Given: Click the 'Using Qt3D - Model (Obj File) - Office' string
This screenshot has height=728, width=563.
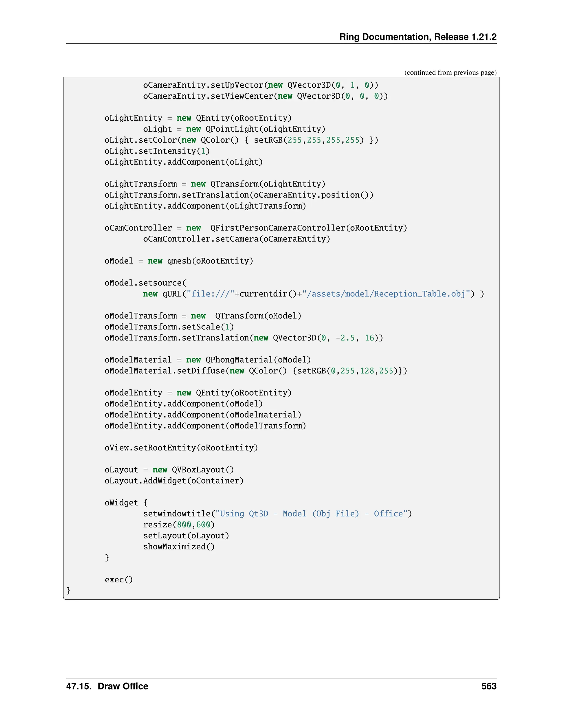Looking at the screenshot, I should [x=311, y=514].
